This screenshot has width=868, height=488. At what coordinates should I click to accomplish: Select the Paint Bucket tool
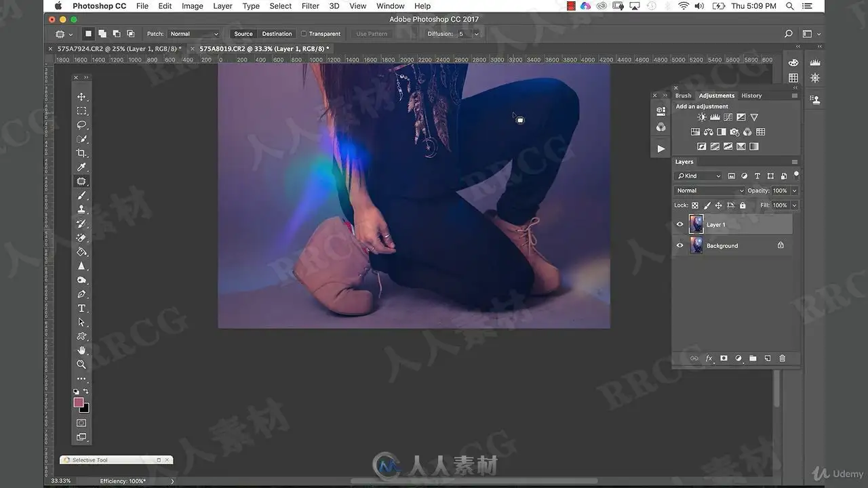click(x=81, y=251)
